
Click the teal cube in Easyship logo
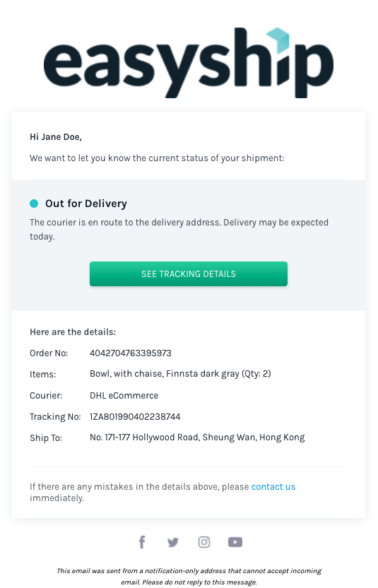[x=278, y=40]
